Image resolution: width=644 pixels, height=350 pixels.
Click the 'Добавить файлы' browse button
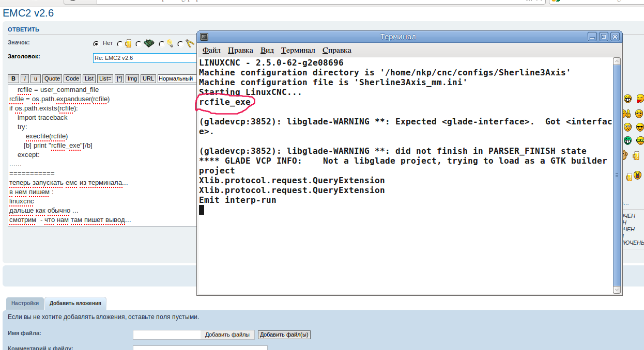pyautogui.click(x=227, y=335)
